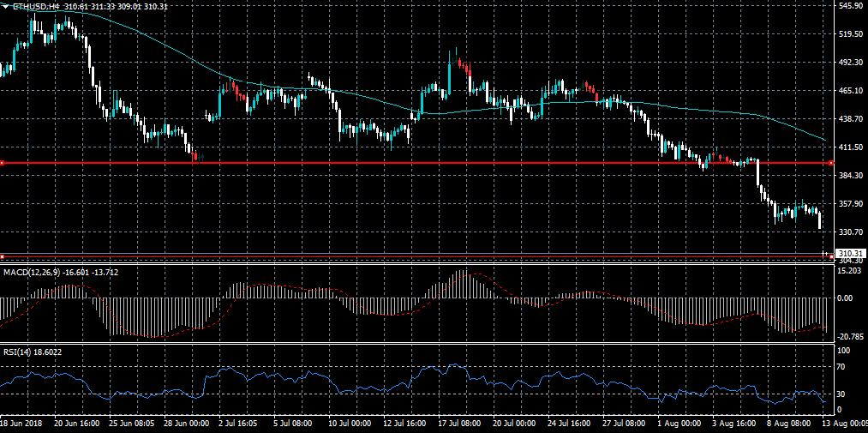
Task: Click the 20 Jul 00:00 time label
Action: [x=516, y=423]
